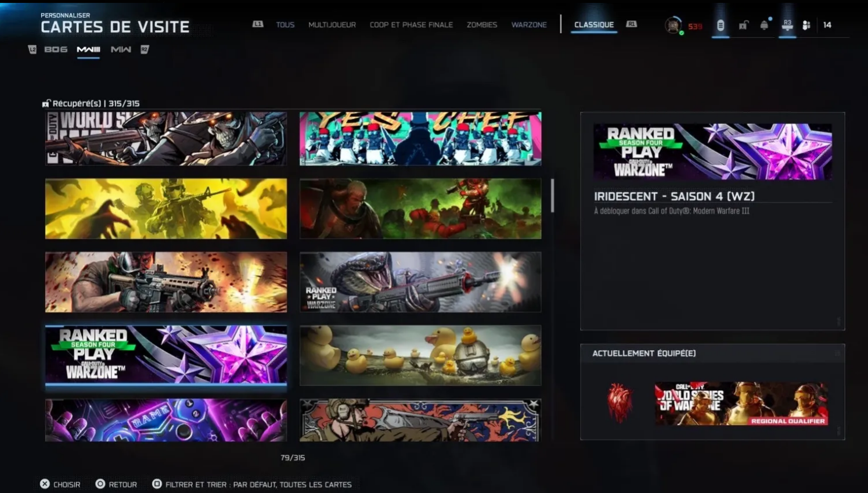
Task: Switch to the WARZONE tab
Action: click(529, 25)
